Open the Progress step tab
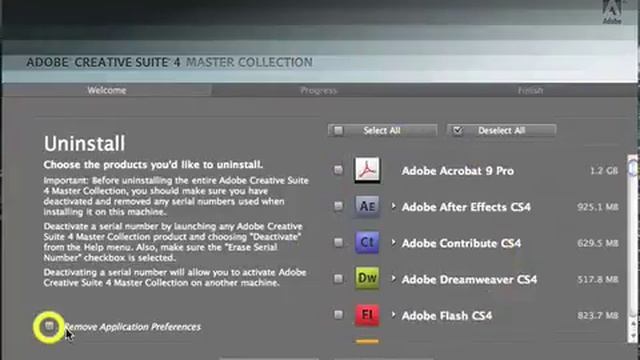The image size is (640, 360). [318, 90]
